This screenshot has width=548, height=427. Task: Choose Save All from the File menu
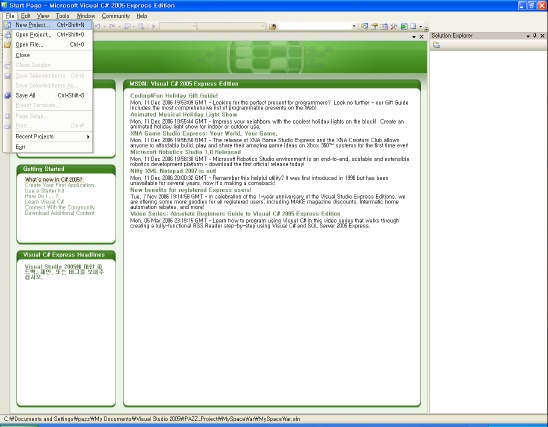(48, 95)
